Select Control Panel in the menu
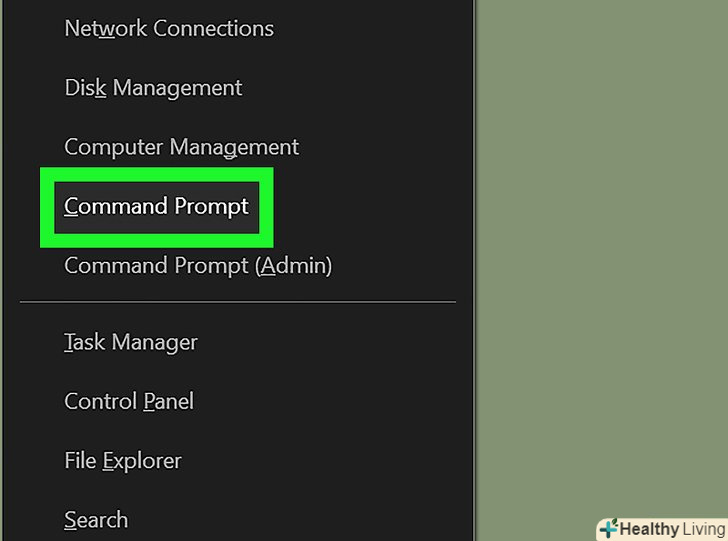The height and width of the screenshot is (541, 728). click(129, 401)
